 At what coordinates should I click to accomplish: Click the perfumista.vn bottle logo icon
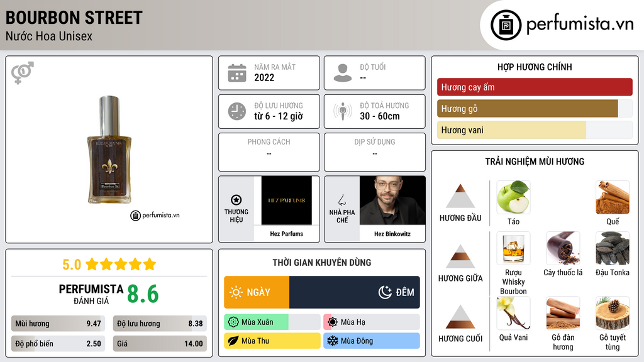click(x=506, y=25)
